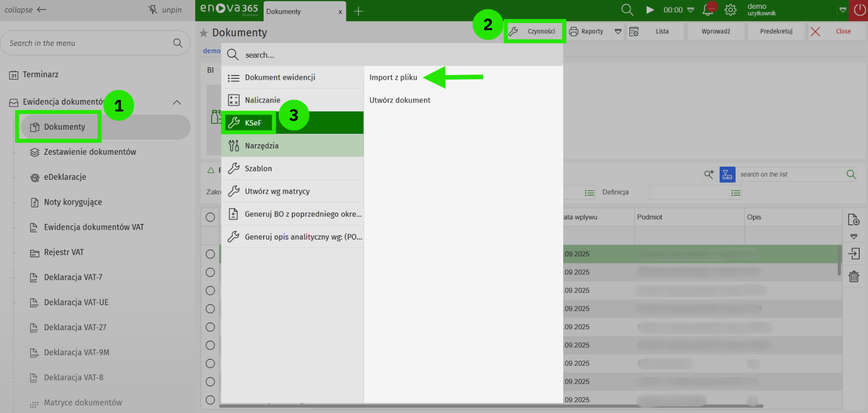Click the add new document icon
This screenshot has height=413, width=868.
tap(853, 220)
